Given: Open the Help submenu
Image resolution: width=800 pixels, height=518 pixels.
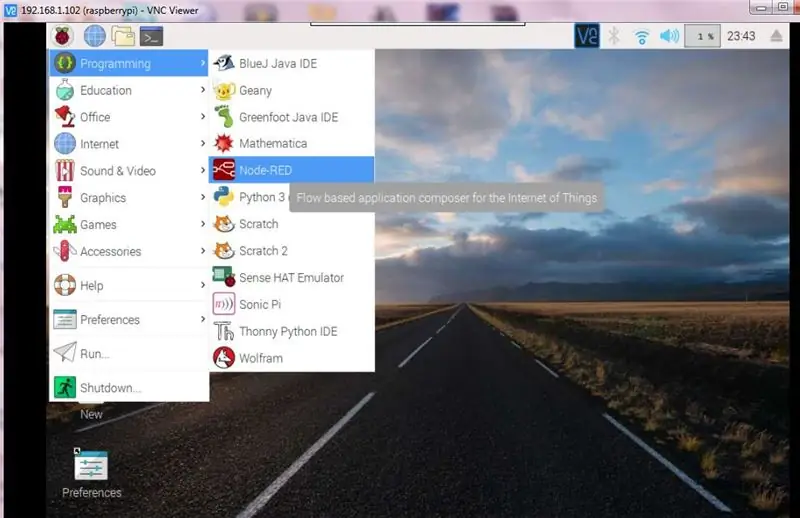Looking at the screenshot, I should pos(129,285).
